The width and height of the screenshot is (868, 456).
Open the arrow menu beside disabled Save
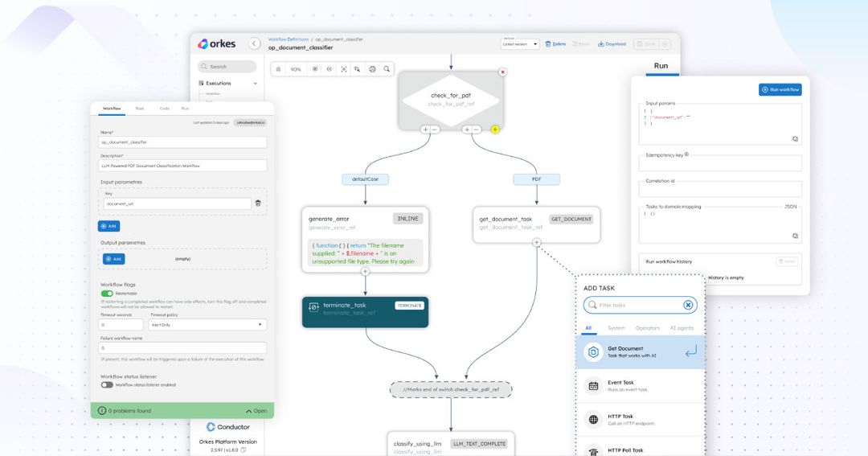click(x=665, y=43)
